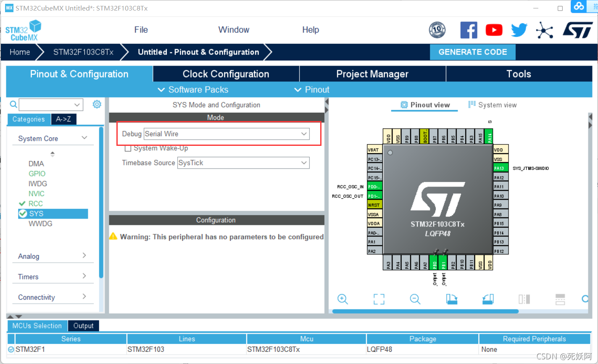
Task: Click the BOOT0 pin on the chip
Action: point(425,137)
